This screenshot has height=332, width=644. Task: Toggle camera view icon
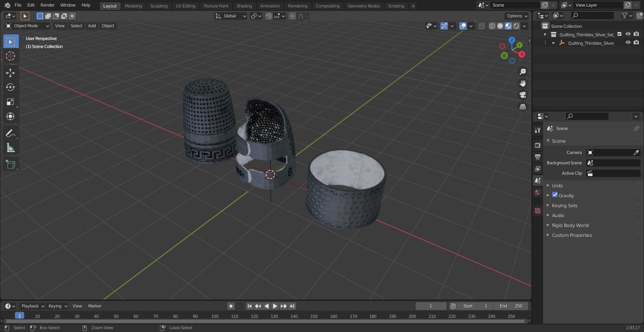522,95
